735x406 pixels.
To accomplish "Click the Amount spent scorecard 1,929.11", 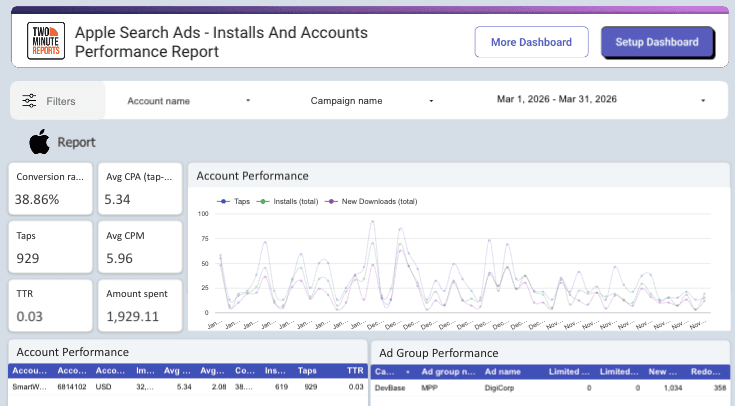I will [140, 306].
